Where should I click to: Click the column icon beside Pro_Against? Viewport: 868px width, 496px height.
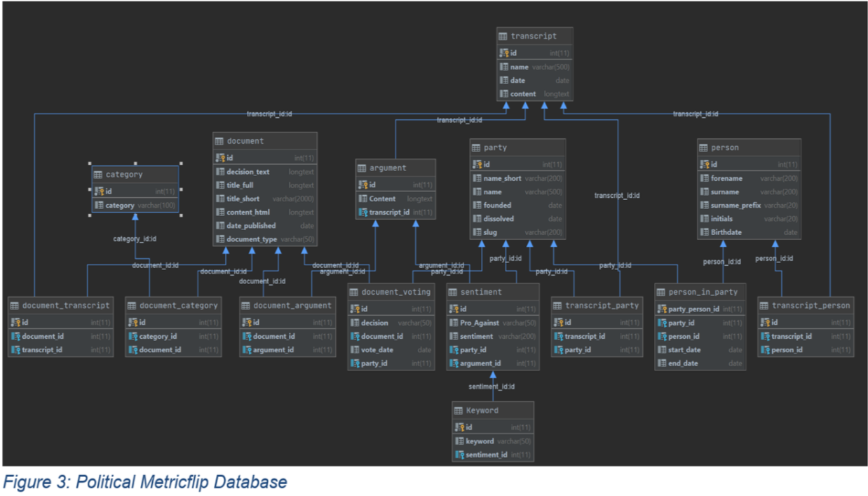pyautogui.click(x=454, y=323)
